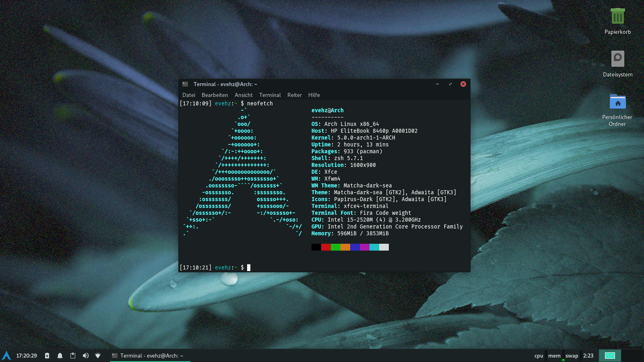Screen dimensions: 644x362
Task: Click the 'DE: Xfce' line
Action: click(324, 172)
